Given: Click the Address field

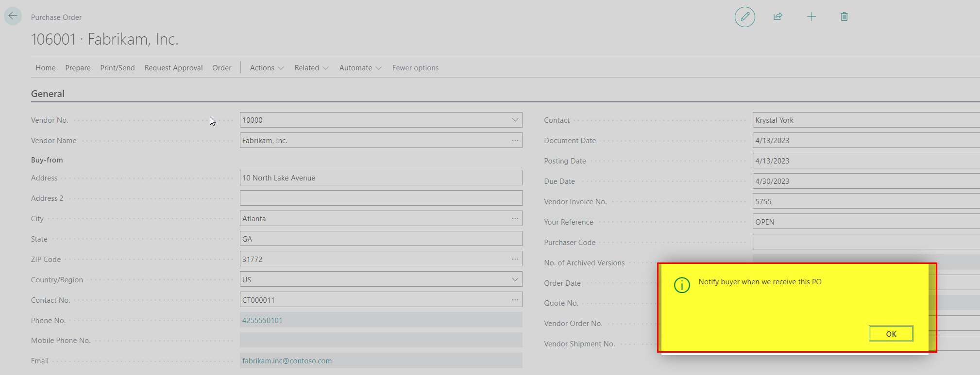Looking at the screenshot, I should click(381, 178).
